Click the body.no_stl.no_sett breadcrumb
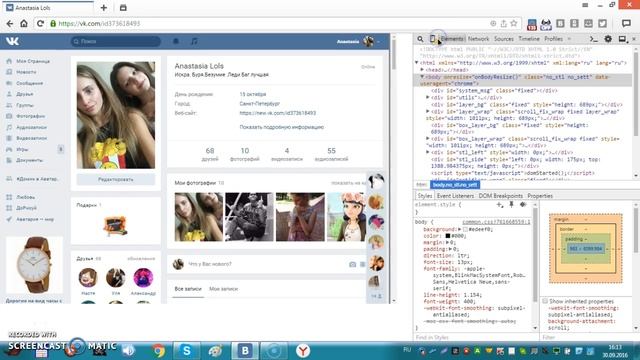Screen dimensions: 640x360 coord(455,185)
